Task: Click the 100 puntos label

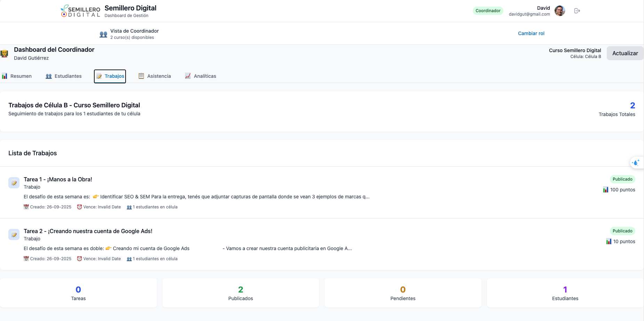Action: pyautogui.click(x=623, y=190)
